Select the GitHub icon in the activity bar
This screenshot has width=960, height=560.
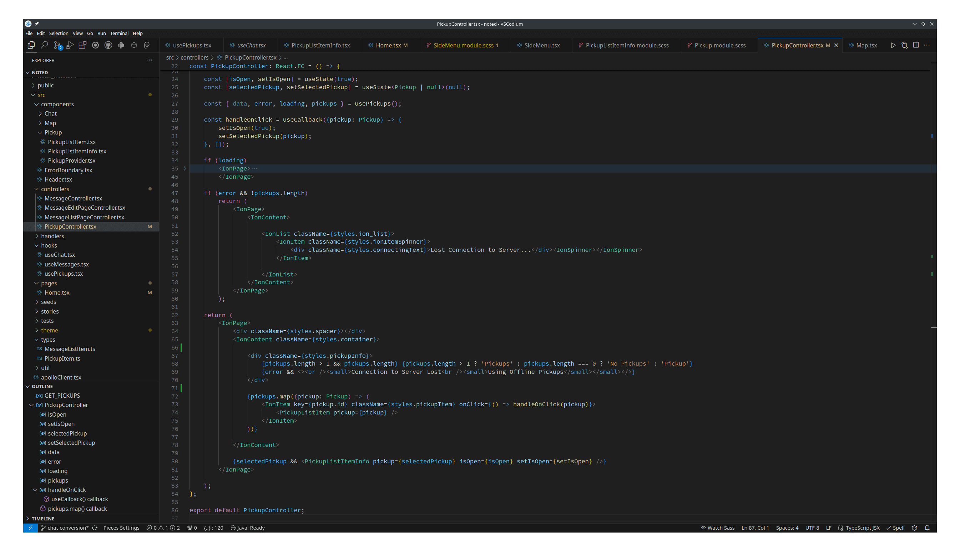(x=108, y=45)
